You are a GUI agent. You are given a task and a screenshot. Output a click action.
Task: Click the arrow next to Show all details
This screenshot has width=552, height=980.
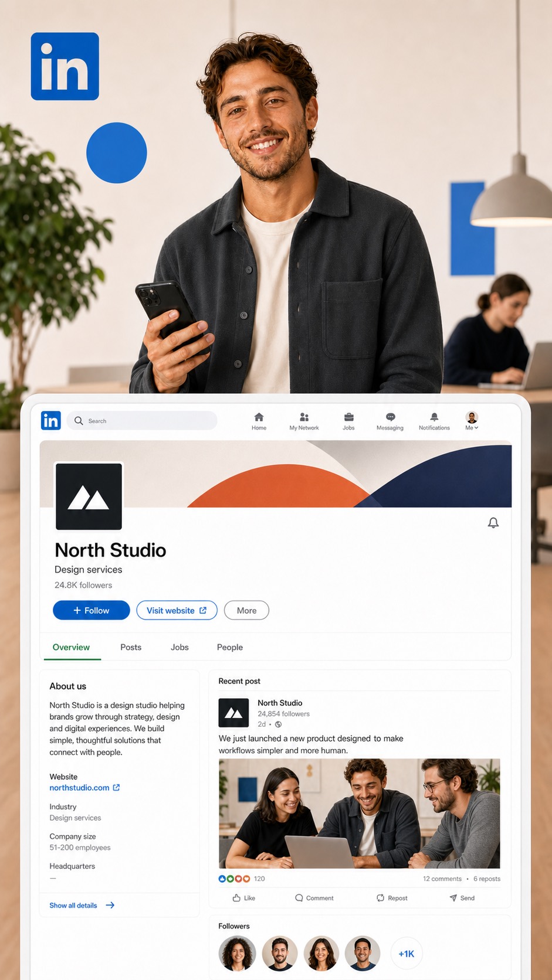pos(110,906)
